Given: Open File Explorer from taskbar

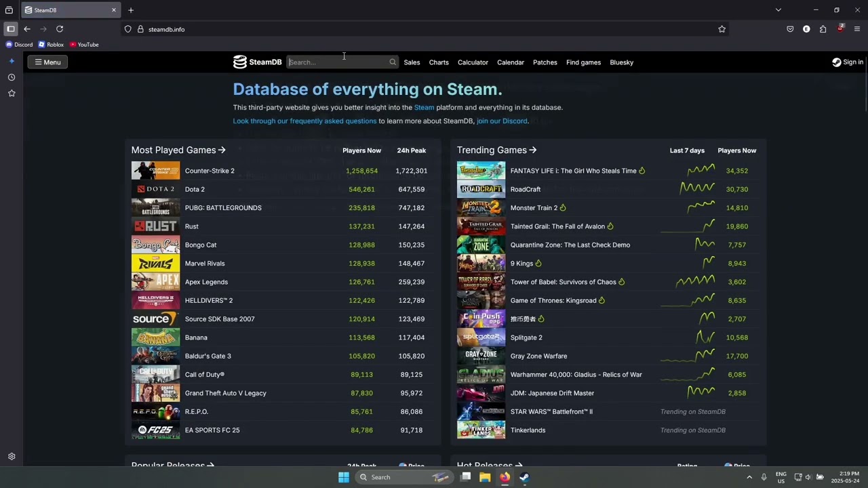Looking at the screenshot, I should tap(485, 477).
